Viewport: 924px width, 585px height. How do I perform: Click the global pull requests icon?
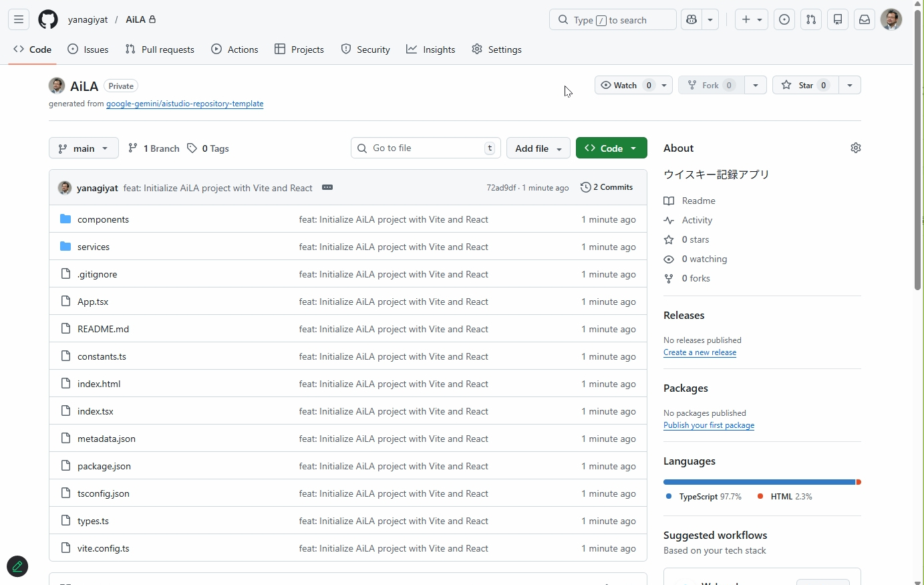(x=811, y=19)
